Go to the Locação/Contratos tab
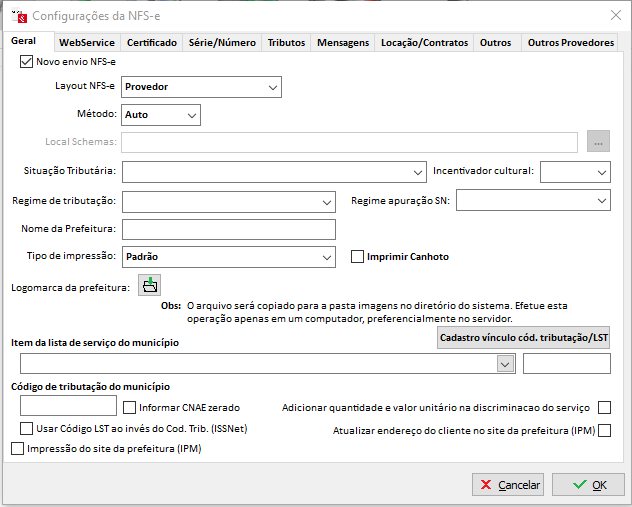The height and width of the screenshot is (507, 632). 424,43
